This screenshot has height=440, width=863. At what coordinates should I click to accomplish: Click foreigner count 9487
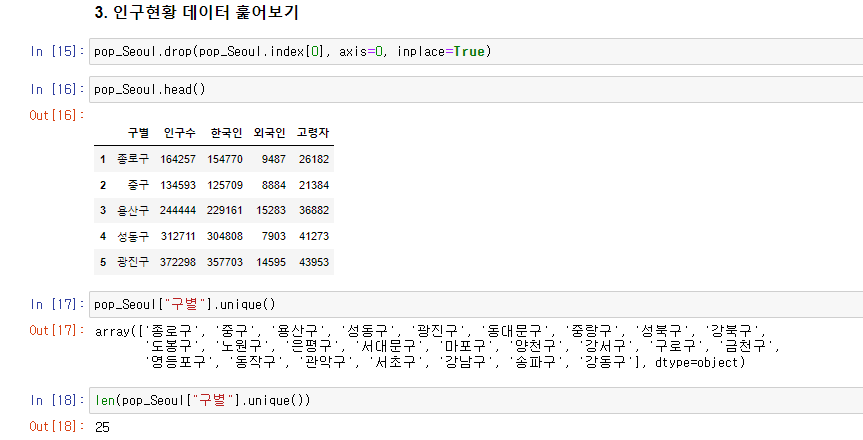coord(274,159)
